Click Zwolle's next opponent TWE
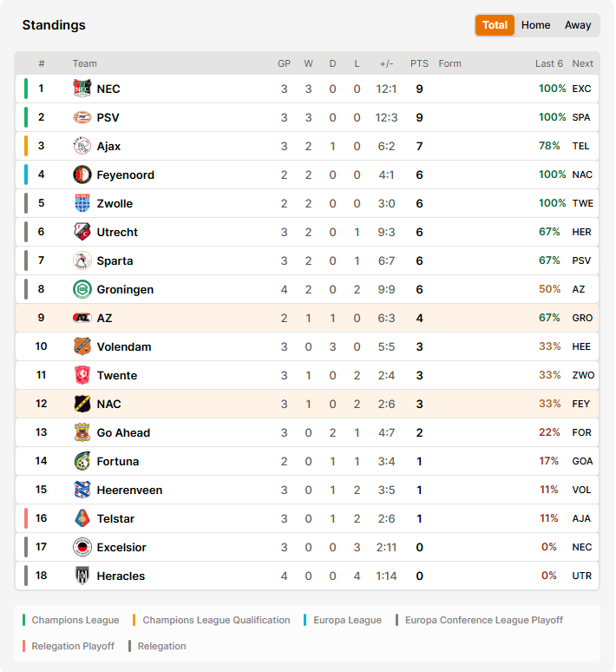The image size is (616, 672). pyautogui.click(x=582, y=203)
